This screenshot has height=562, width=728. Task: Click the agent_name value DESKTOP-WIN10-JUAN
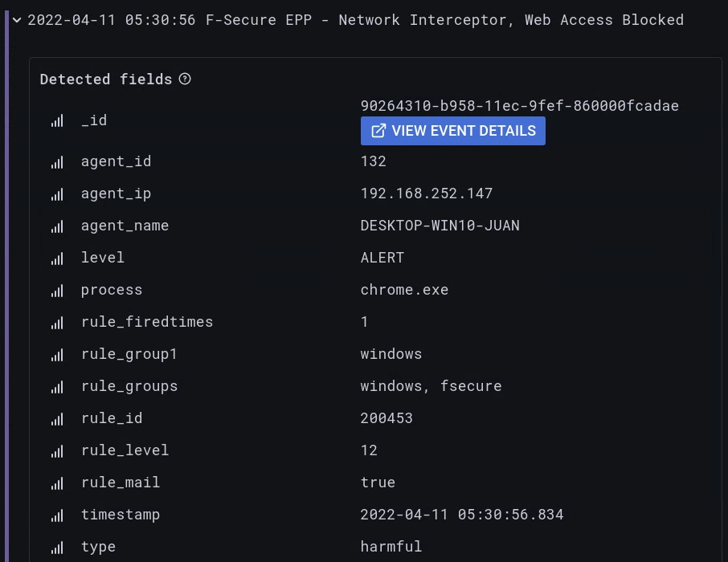pyautogui.click(x=440, y=226)
